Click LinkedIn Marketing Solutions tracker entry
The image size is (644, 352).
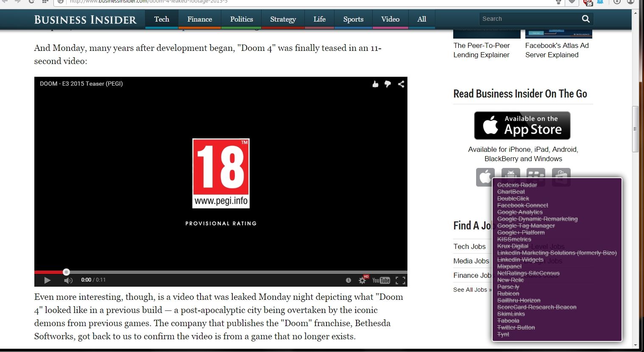pos(557,253)
